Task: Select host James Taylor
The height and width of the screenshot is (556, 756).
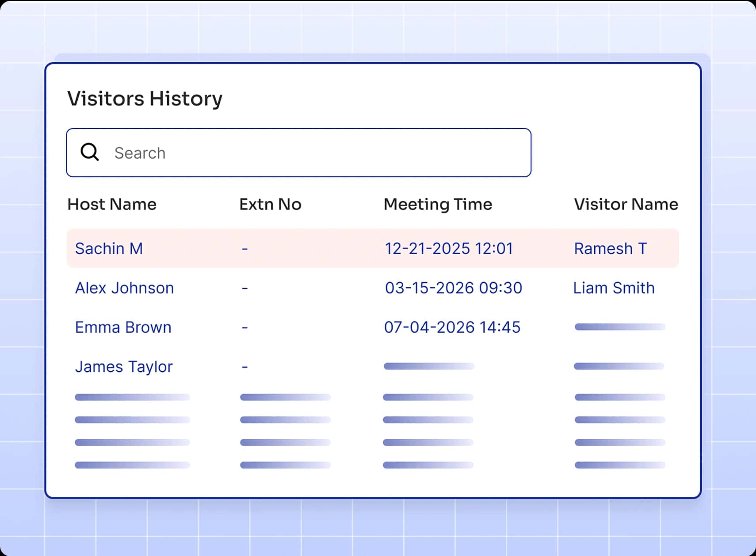Action: [124, 367]
